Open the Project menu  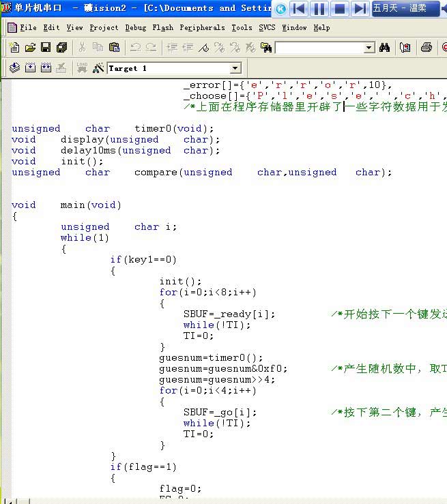tap(104, 28)
